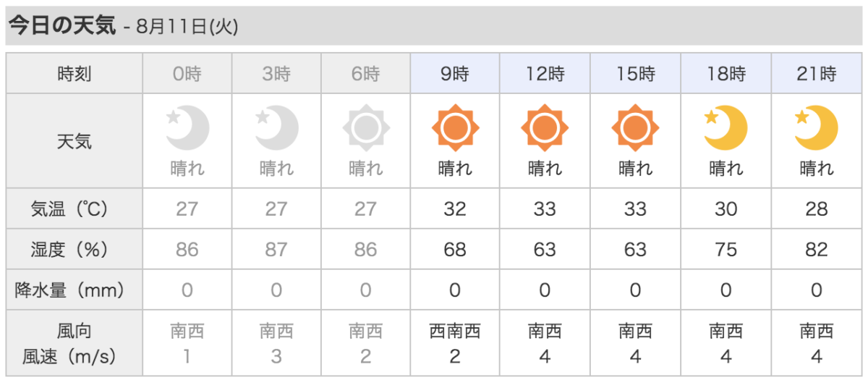Click the yellow moon icon at 21時
The image size is (868, 380).
tap(816, 128)
